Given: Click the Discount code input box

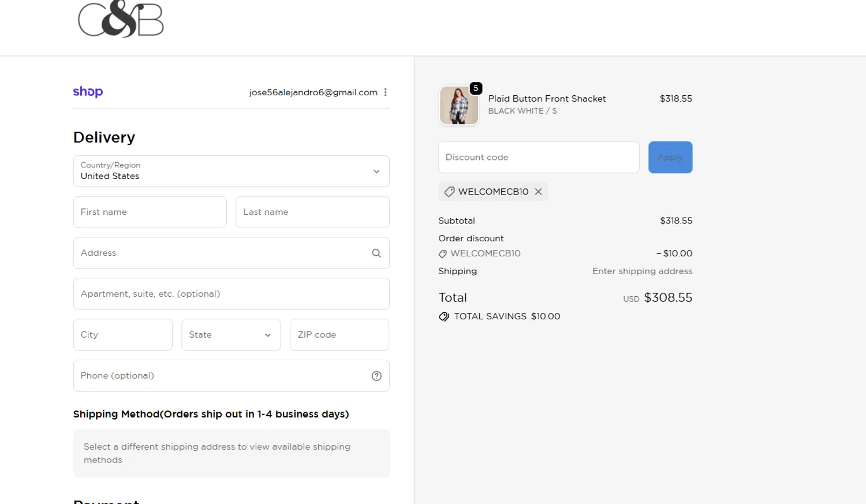Looking at the screenshot, I should 538,157.
